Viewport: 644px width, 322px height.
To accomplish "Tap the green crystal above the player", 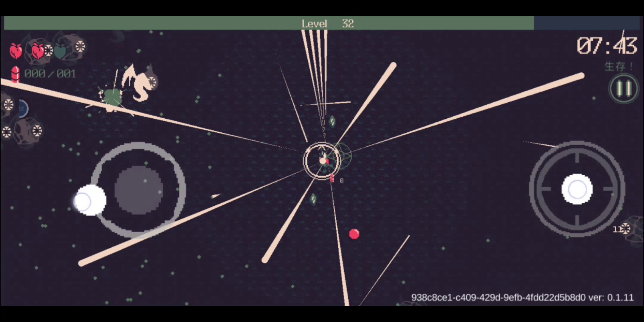I will [x=332, y=121].
